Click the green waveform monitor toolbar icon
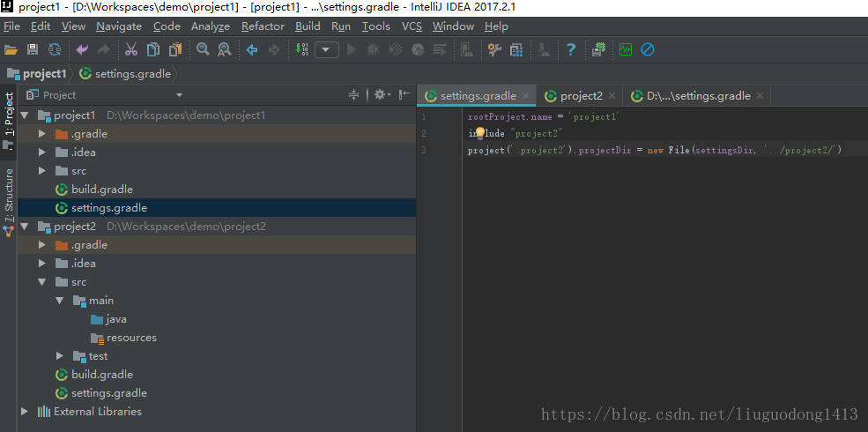This screenshot has width=868, height=432. (626, 50)
